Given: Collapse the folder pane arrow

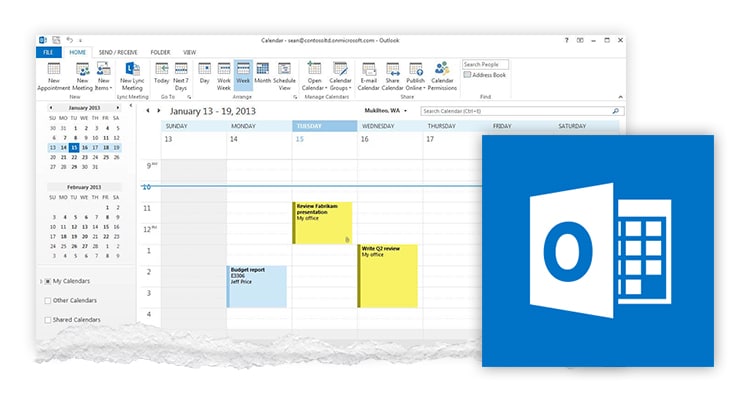Looking at the screenshot, I should point(131,106).
